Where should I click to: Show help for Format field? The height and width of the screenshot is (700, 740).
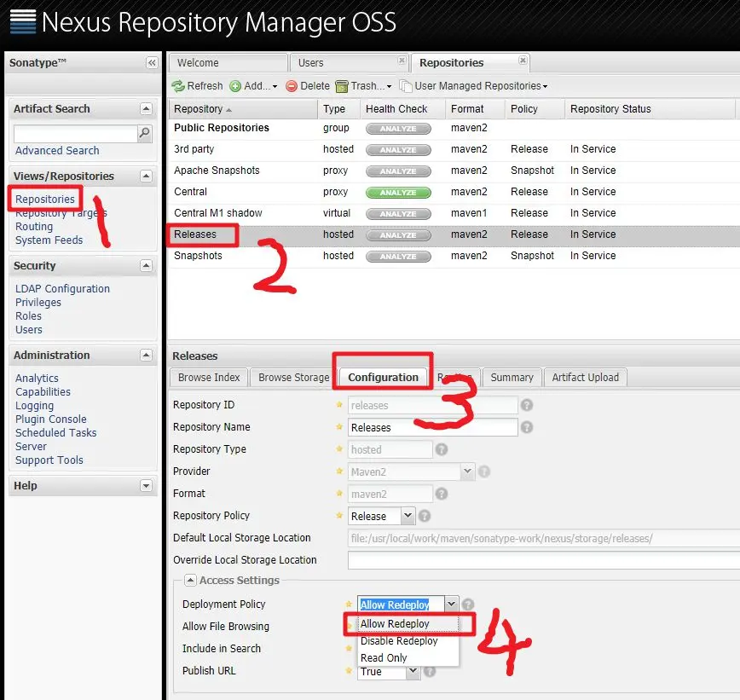(x=442, y=494)
